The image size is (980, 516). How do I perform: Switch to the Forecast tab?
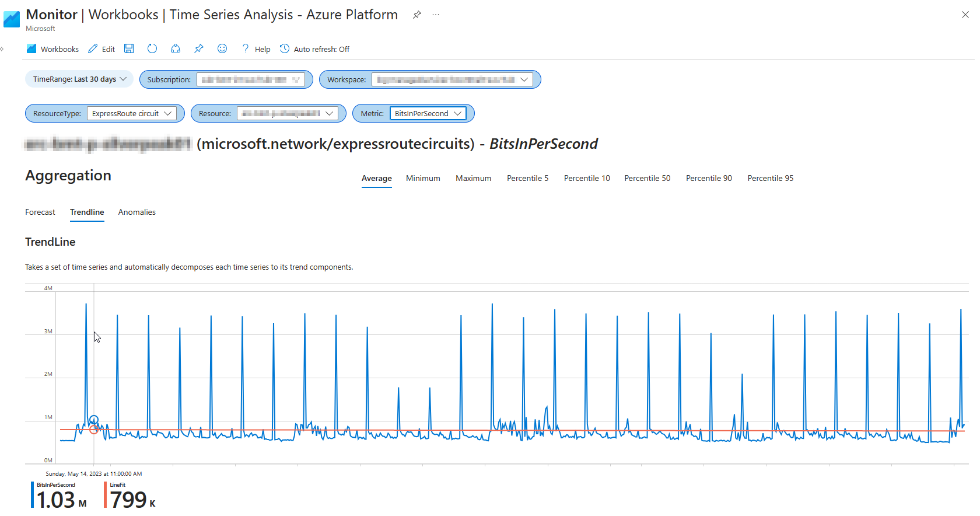tap(40, 212)
